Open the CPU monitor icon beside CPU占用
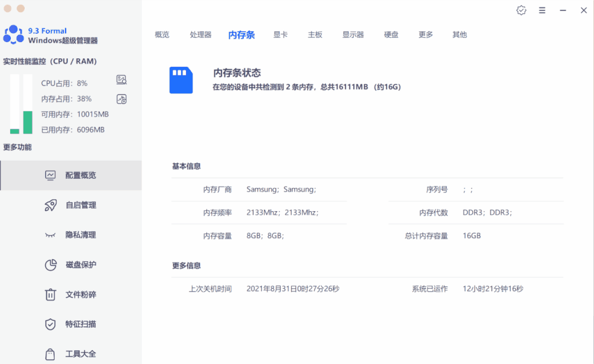Viewport: 594px width, 364px height. (x=121, y=79)
